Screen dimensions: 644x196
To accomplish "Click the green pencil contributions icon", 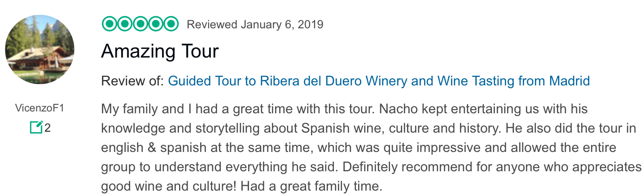I will (x=36, y=128).
